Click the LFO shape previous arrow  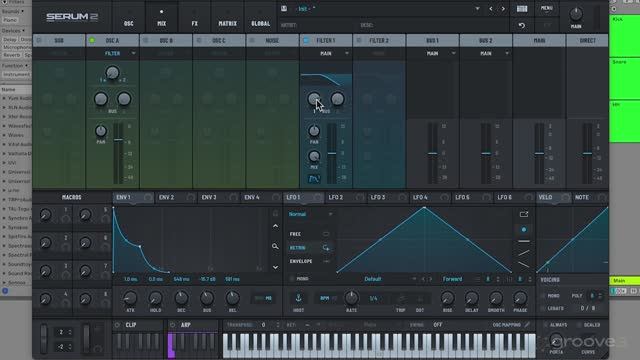(x=423, y=279)
